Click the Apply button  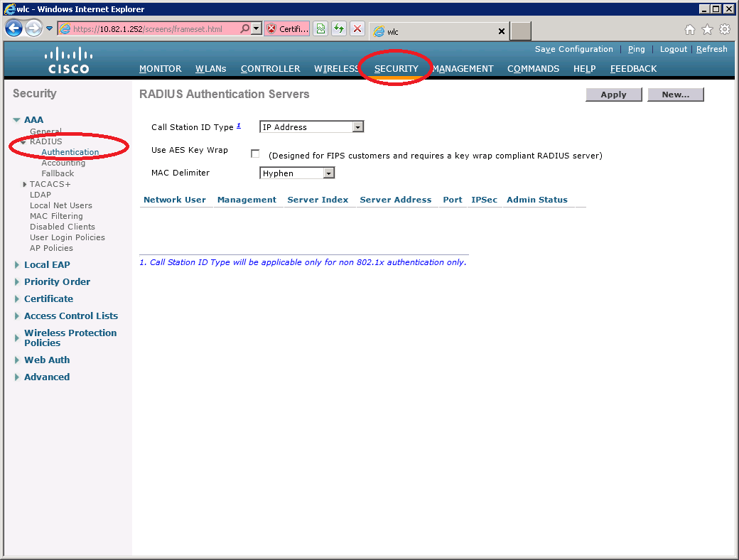click(x=614, y=95)
